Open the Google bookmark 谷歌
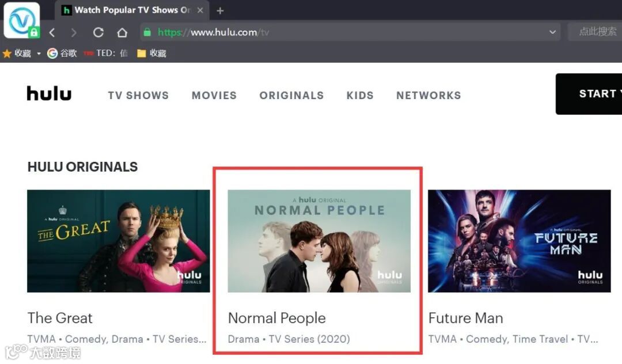The height and width of the screenshot is (364, 622). 62,53
